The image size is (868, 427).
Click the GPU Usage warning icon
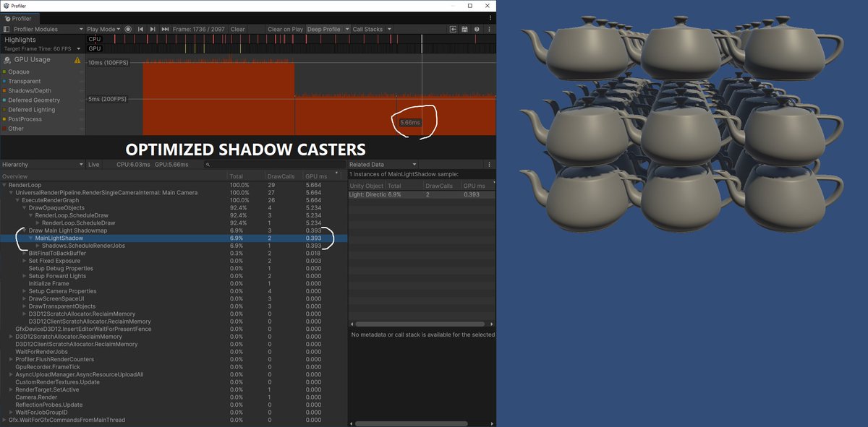pos(77,60)
